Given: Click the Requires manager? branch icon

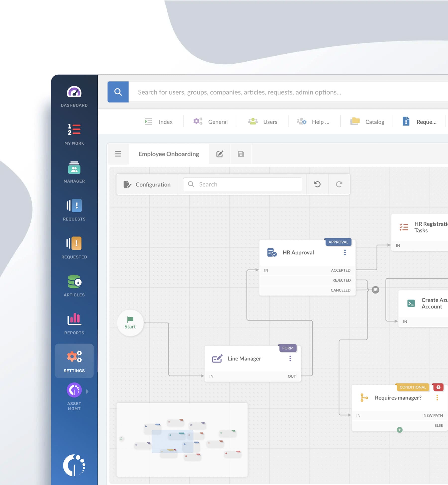Looking at the screenshot, I should (x=364, y=398).
